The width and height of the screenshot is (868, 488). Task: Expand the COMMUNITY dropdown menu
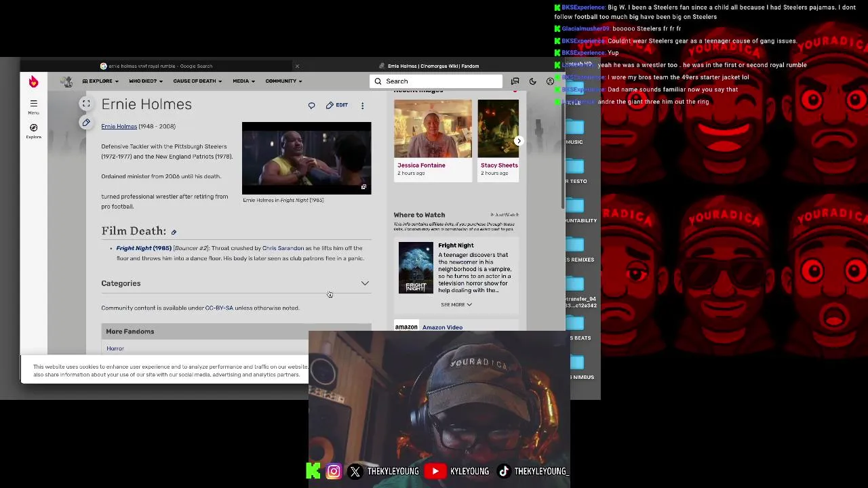tap(283, 81)
